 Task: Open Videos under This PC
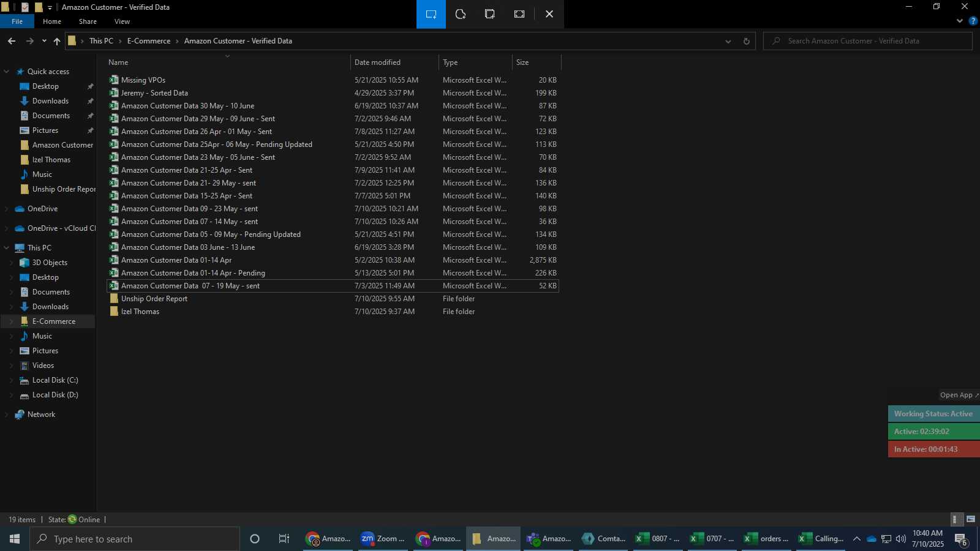(x=43, y=365)
